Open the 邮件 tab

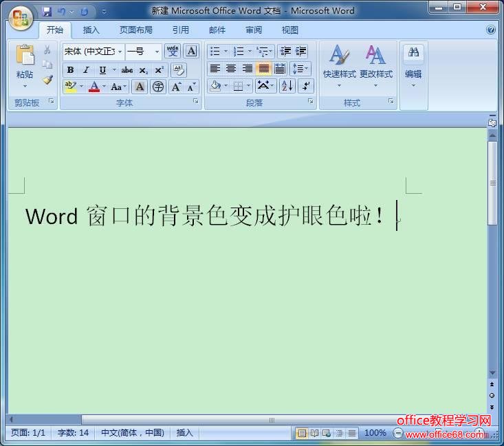(x=217, y=30)
